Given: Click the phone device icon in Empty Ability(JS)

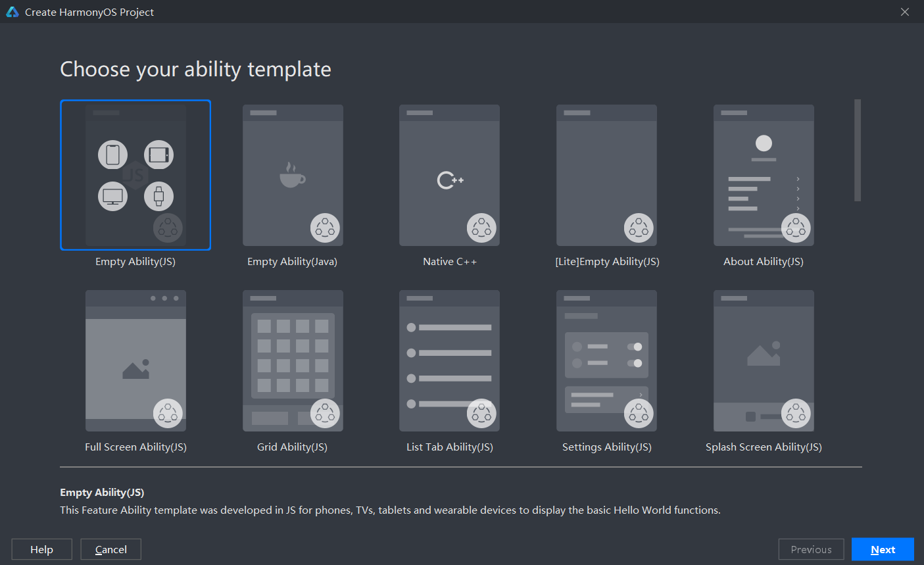Looking at the screenshot, I should coord(112,155).
